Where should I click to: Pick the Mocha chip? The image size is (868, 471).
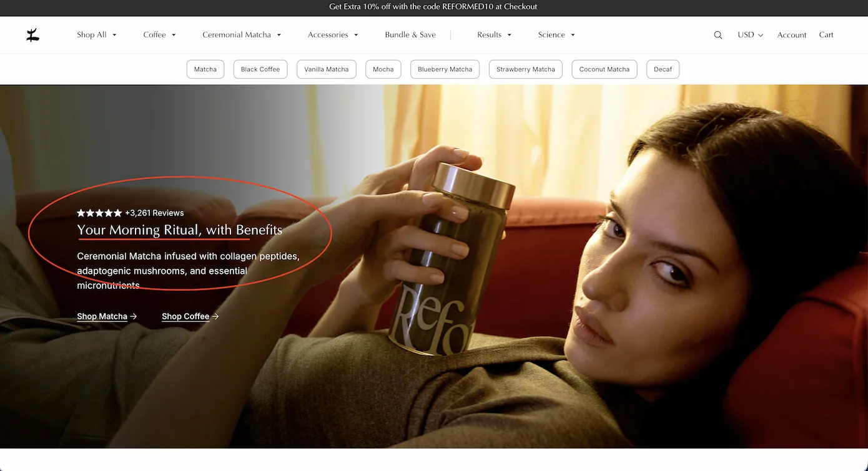pos(383,69)
